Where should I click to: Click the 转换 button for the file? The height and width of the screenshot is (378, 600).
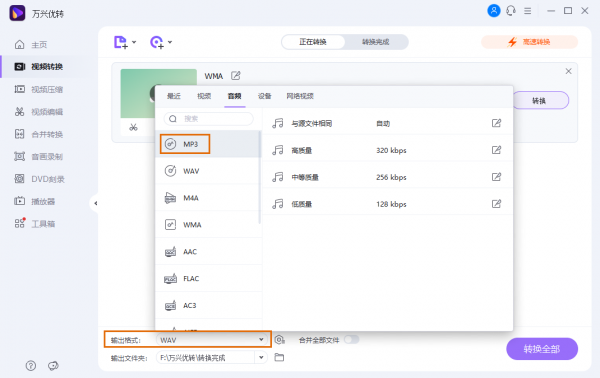coord(539,101)
